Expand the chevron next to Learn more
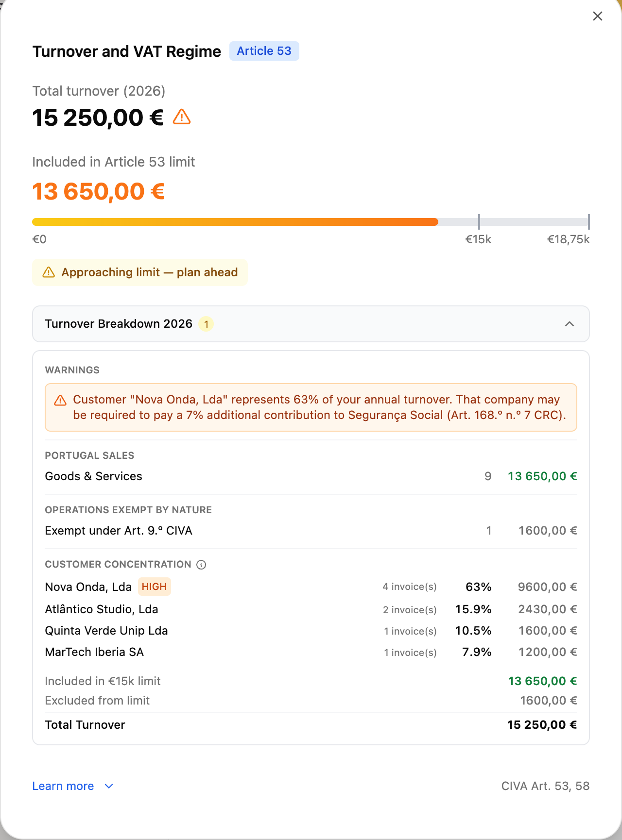622x840 pixels. click(109, 786)
